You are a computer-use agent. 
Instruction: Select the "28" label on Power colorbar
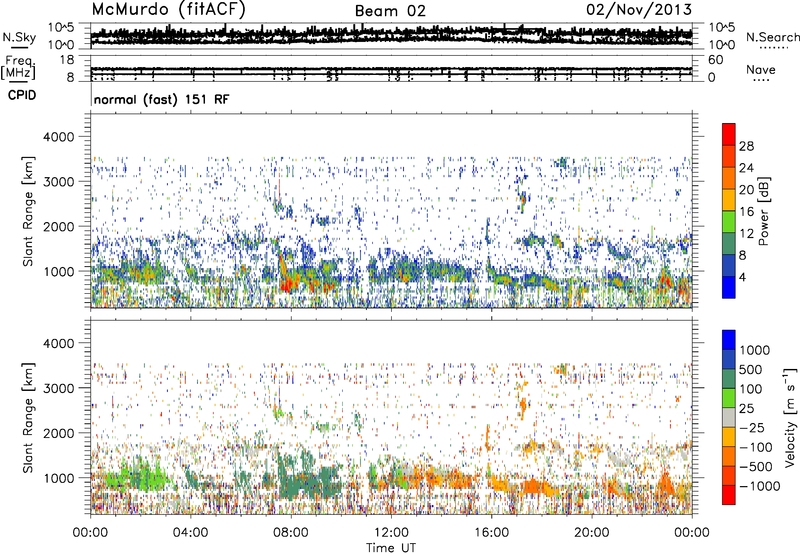[746, 146]
